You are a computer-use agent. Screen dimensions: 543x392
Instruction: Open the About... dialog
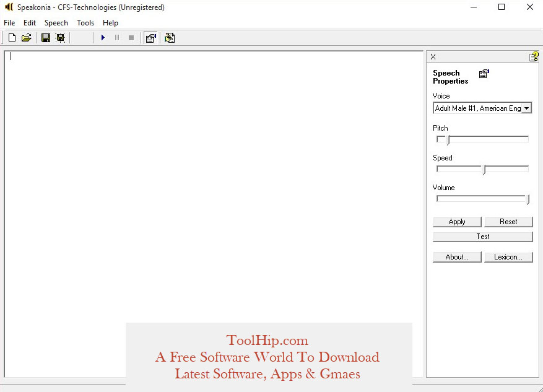click(457, 257)
